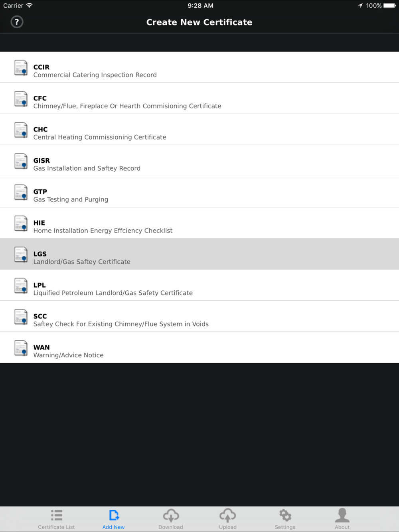The width and height of the screenshot is (399, 532).
Task: Tap the Settings tab label
Action: coord(285,527)
